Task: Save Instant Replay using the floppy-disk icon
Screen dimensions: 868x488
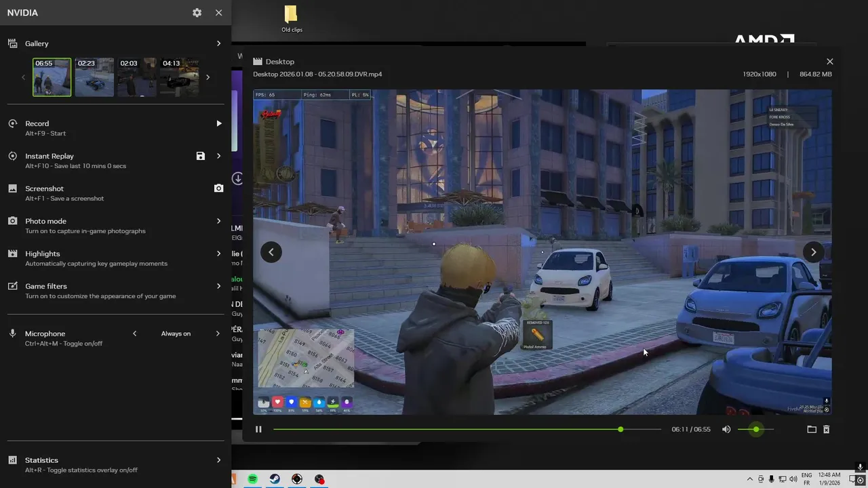Action: point(201,156)
